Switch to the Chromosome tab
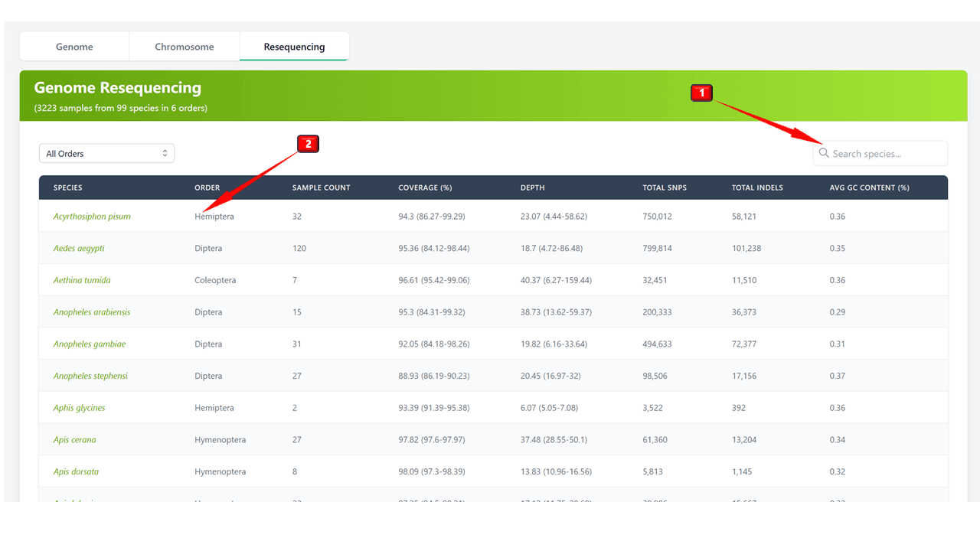 pos(185,47)
